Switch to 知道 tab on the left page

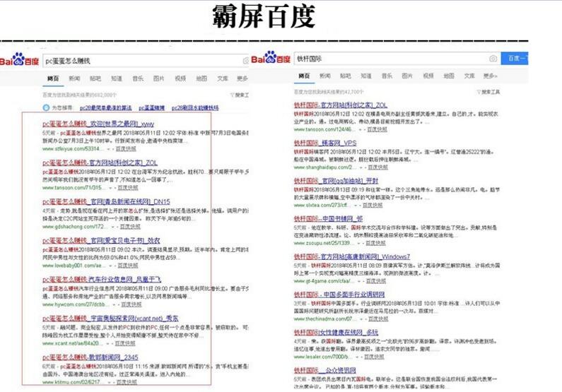pos(117,78)
